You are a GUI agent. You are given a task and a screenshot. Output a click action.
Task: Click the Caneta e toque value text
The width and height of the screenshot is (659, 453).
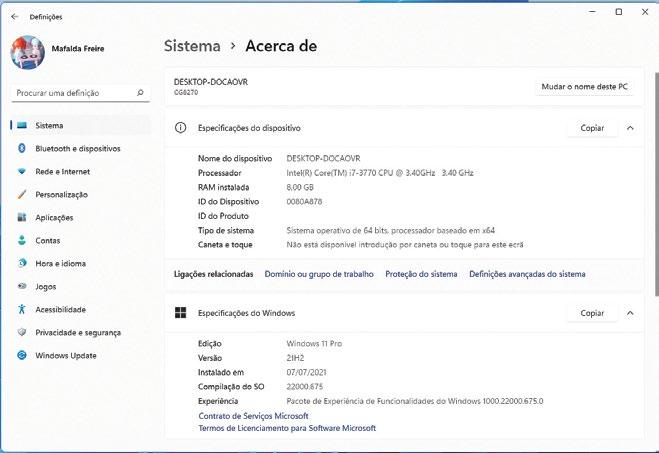tap(405, 245)
